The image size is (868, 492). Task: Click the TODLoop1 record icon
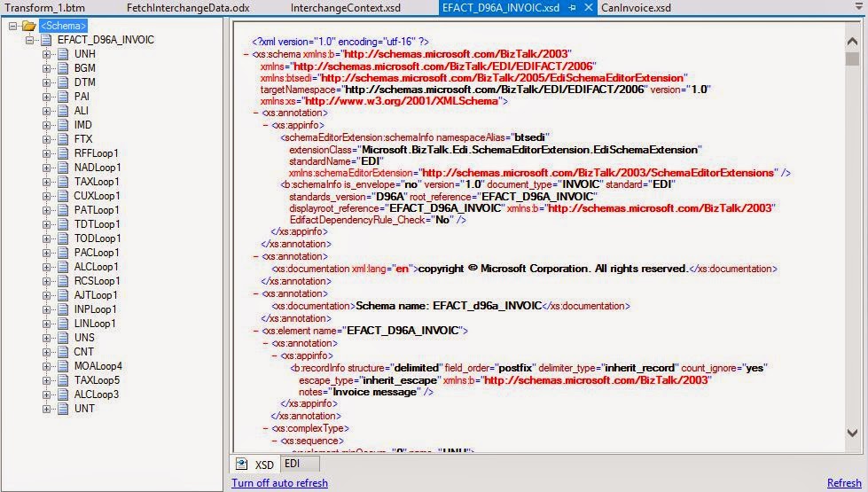pos(63,238)
